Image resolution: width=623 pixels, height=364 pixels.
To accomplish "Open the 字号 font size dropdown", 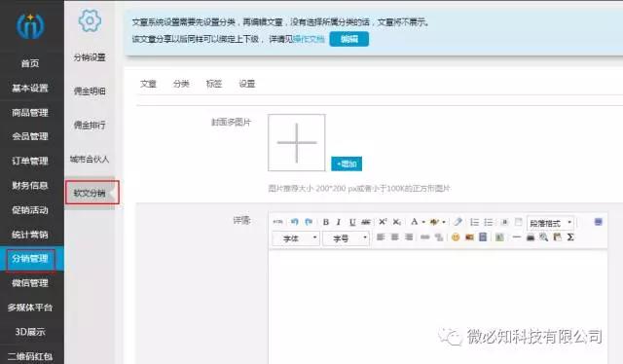I will coord(347,238).
